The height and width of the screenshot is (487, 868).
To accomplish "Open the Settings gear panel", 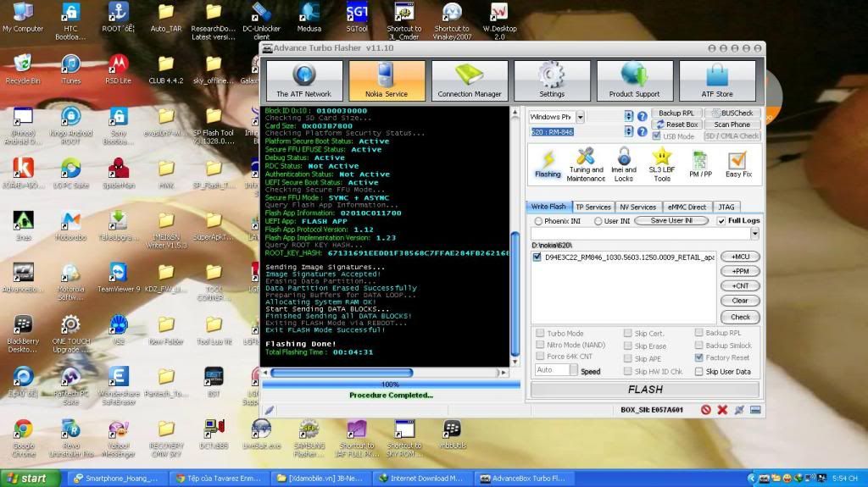I will pos(551,80).
